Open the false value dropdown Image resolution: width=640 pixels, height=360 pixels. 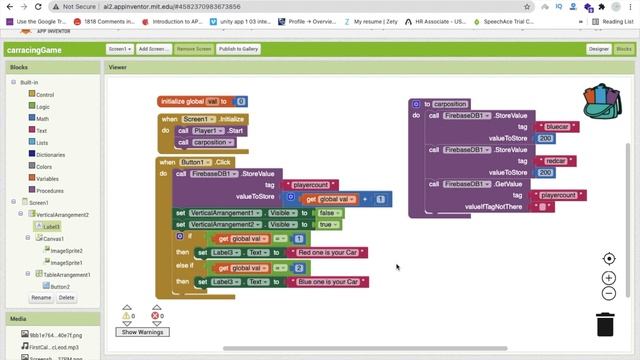click(329, 213)
